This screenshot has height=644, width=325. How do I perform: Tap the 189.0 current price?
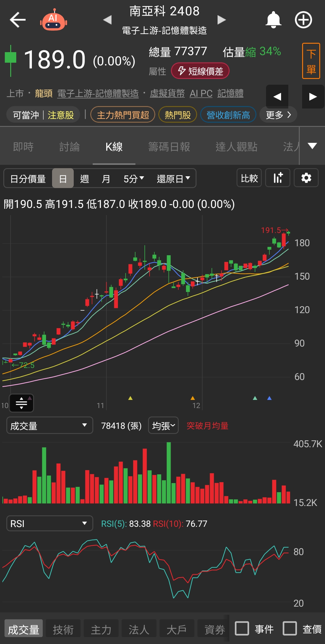54,60
